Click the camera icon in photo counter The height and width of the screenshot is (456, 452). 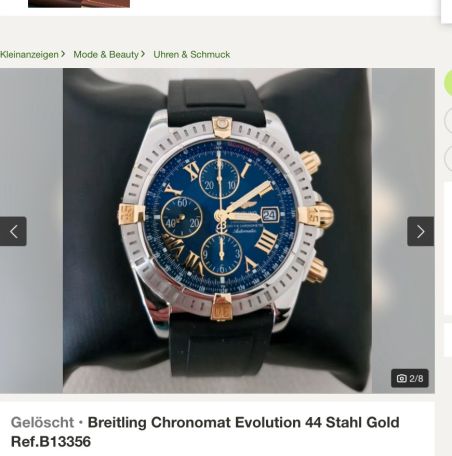click(402, 378)
